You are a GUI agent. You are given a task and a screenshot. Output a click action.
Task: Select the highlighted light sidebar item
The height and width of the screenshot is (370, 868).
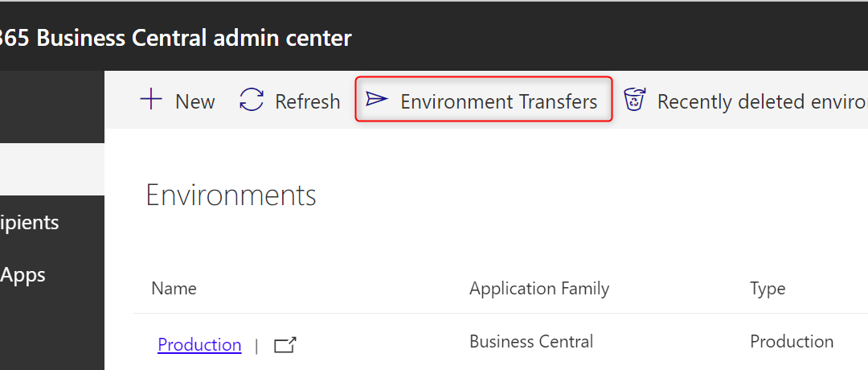[x=52, y=169]
